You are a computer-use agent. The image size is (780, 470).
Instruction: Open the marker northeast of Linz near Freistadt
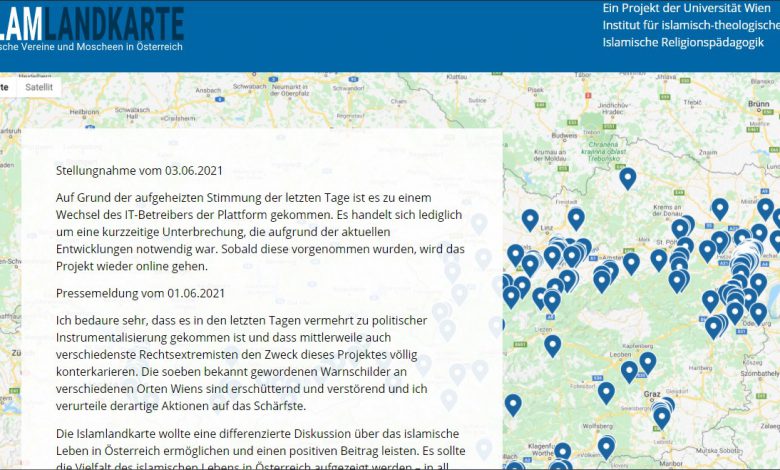coord(576,218)
